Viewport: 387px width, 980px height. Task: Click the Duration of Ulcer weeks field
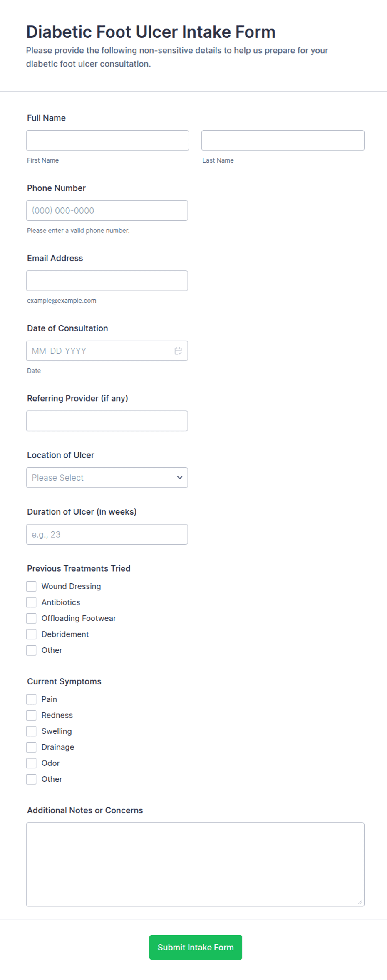[107, 534]
